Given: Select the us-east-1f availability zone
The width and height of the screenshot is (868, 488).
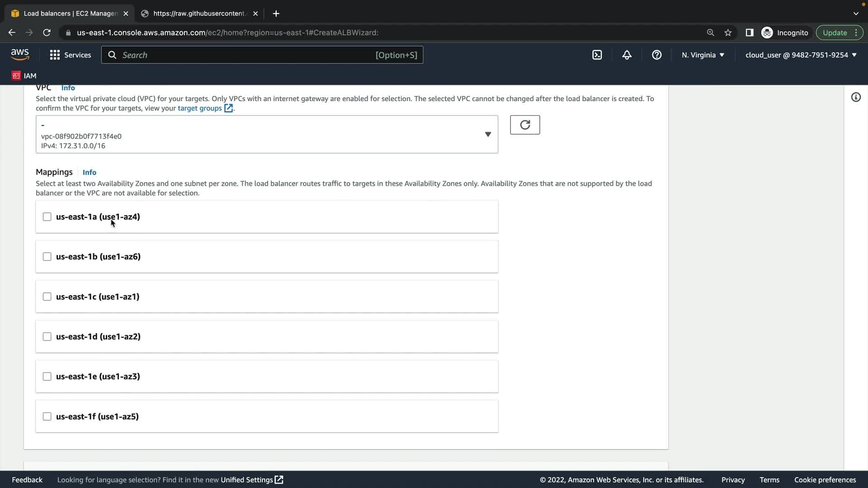Looking at the screenshot, I should 47,417.
